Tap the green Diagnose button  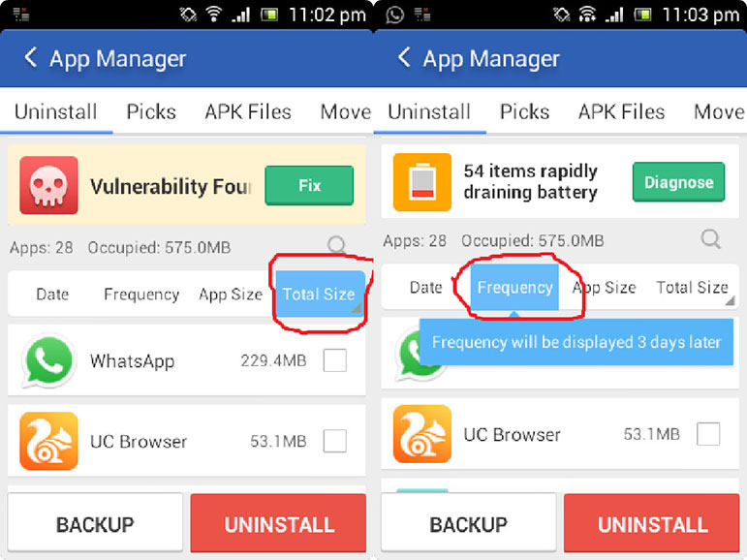(x=679, y=182)
